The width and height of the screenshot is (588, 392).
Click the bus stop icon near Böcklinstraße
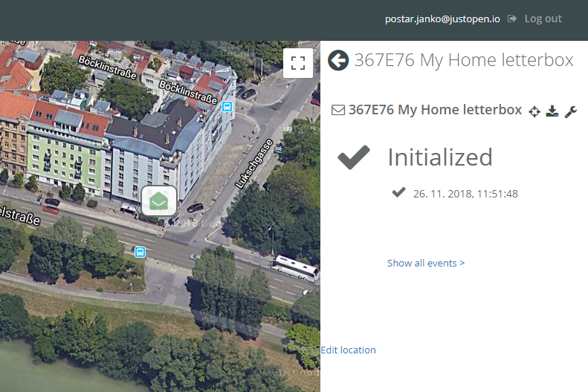click(x=227, y=106)
